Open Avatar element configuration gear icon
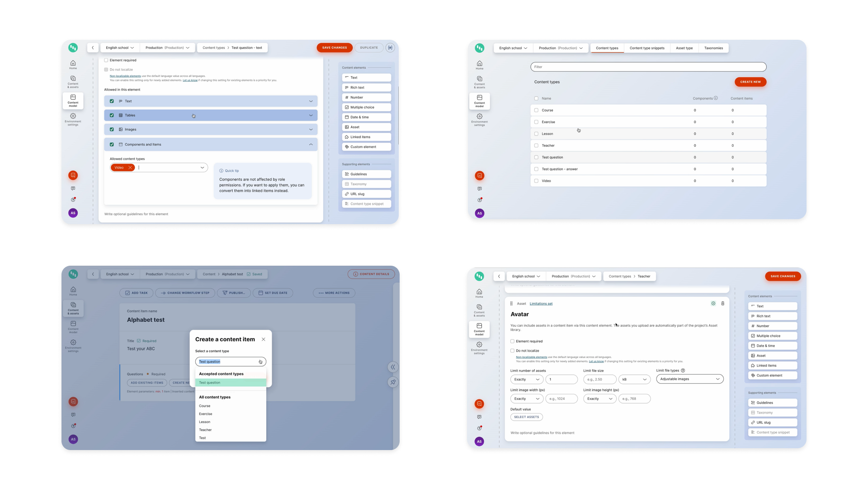868x488 pixels. 713,304
